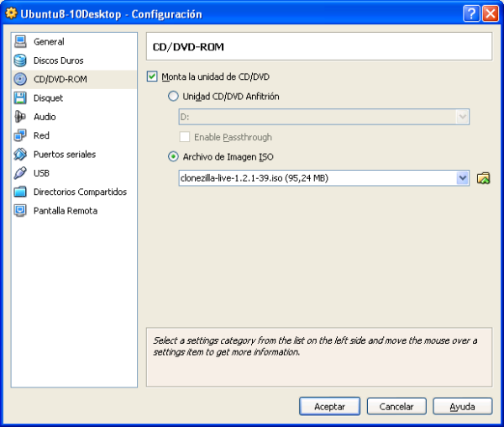Click the Ayuda button

coord(462,406)
